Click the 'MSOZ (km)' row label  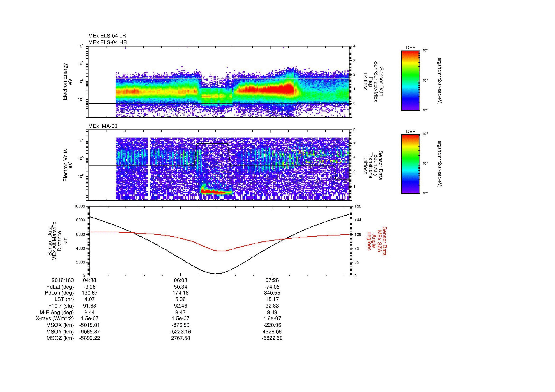pos(60,338)
